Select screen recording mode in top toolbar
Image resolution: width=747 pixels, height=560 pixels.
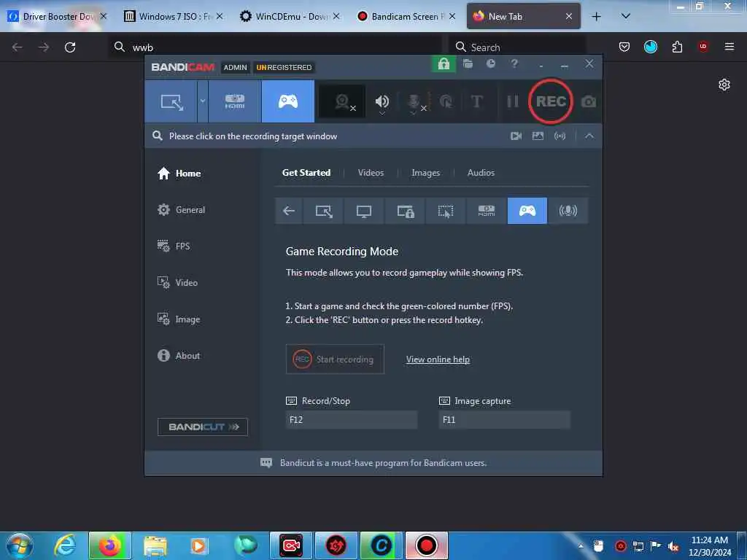click(x=171, y=101)
